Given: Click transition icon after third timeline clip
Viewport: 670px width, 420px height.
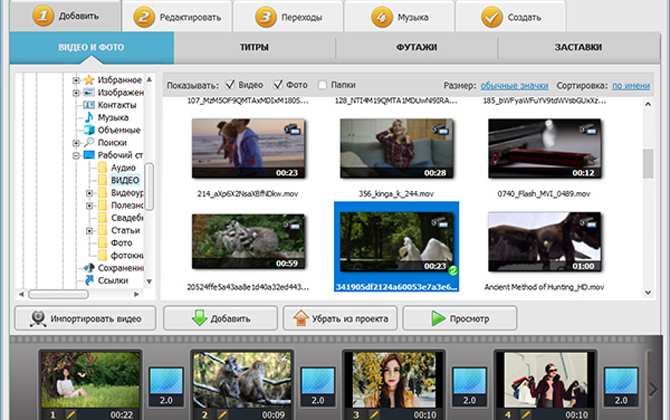Looking at the screenshot, I should 470,385.
